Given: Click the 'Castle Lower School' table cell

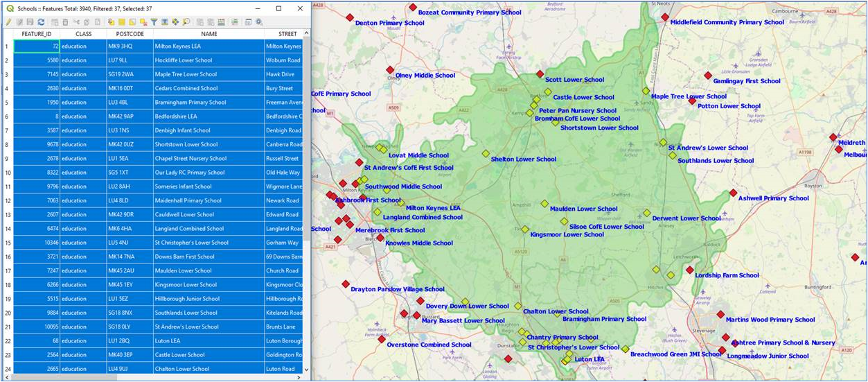Looking at the screenshot, I should point(209,355).
